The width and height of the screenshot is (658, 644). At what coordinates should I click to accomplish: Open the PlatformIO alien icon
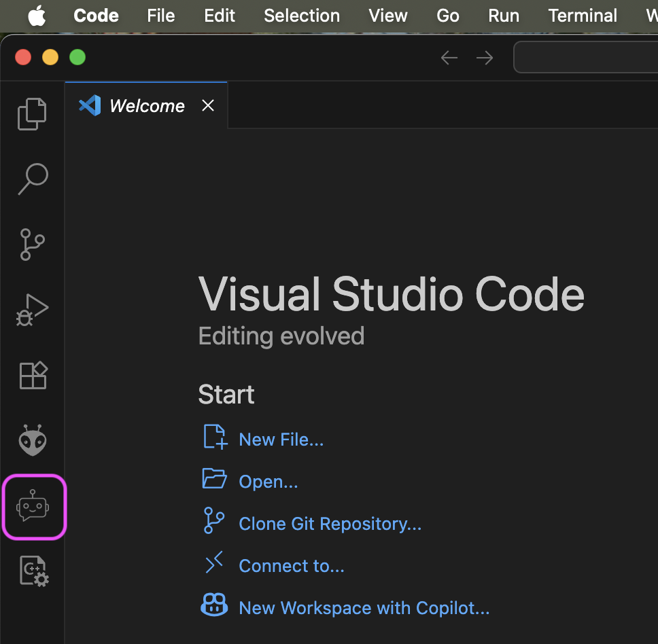tap(33, 440)
